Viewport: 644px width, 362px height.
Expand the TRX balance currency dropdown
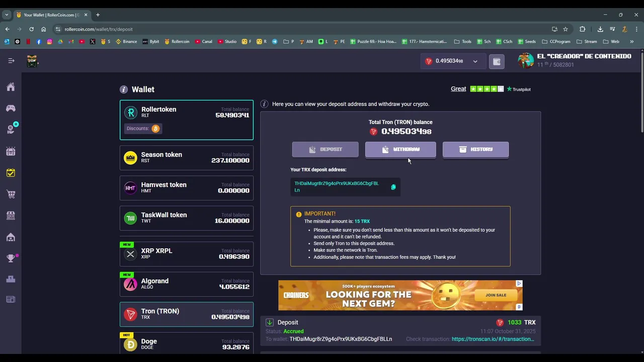click(475, 61)
